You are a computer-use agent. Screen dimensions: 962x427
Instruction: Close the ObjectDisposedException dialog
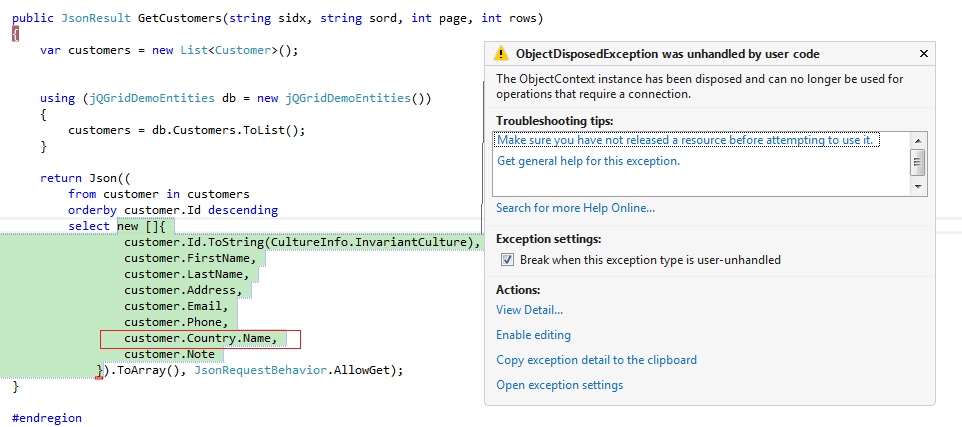point(923,54)
